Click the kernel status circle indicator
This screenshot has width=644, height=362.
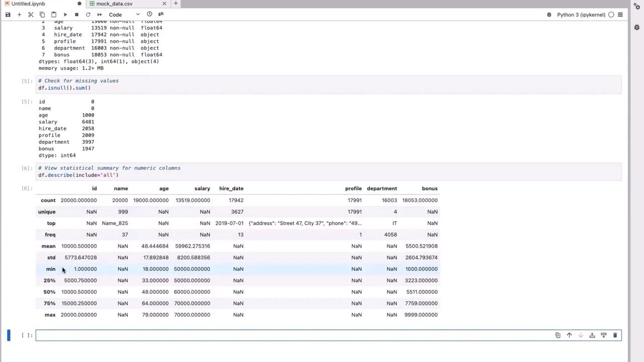click(x=611, y=15)
